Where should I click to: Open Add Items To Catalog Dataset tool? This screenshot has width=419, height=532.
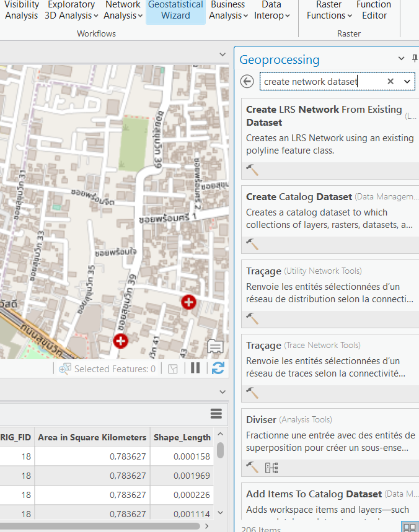pyautogui.click(x=314, y=494)
